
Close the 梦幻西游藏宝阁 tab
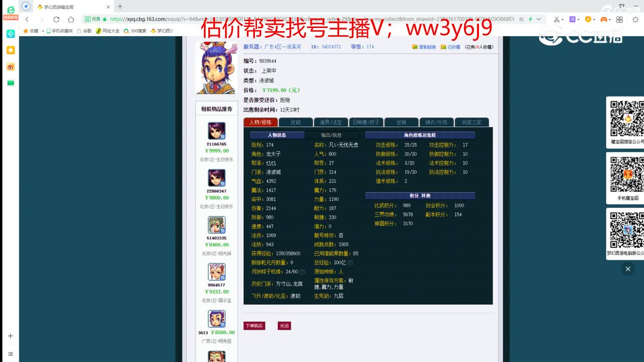click(x=108, y=7)
